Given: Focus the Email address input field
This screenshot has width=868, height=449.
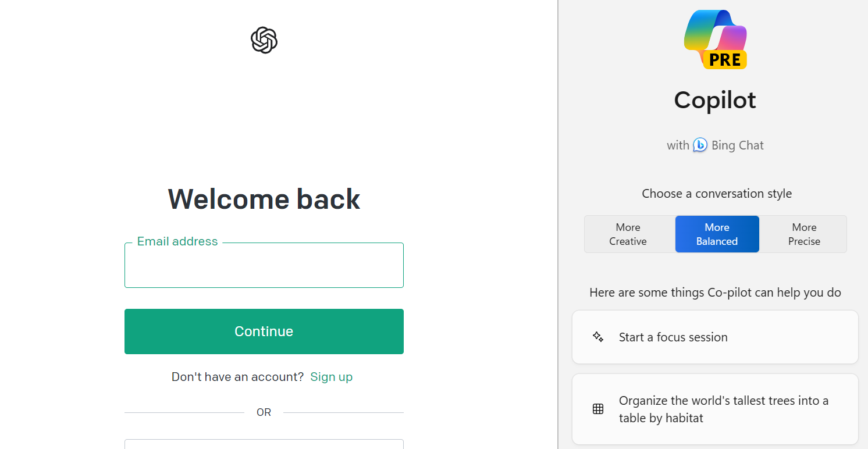Looking at the screenshot, I should coord(264,265).
